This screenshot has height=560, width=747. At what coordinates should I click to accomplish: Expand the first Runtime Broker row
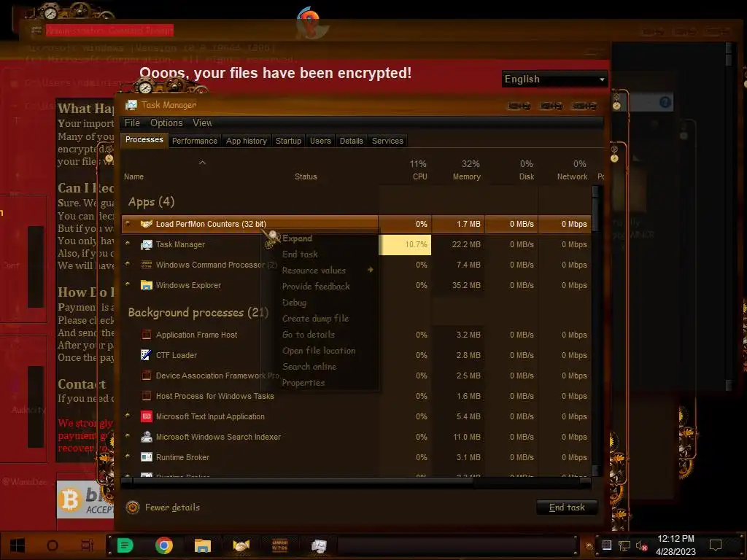(x=128, y=456)
